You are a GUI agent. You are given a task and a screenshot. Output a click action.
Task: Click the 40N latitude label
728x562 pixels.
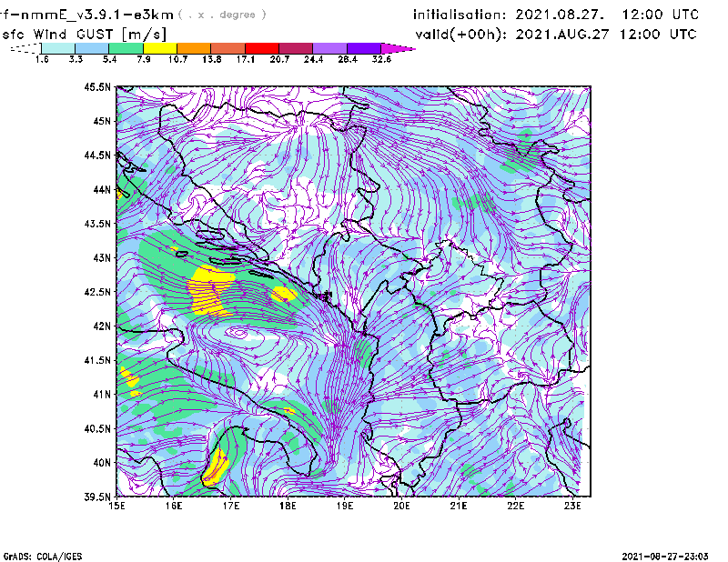tap(102, 463)
